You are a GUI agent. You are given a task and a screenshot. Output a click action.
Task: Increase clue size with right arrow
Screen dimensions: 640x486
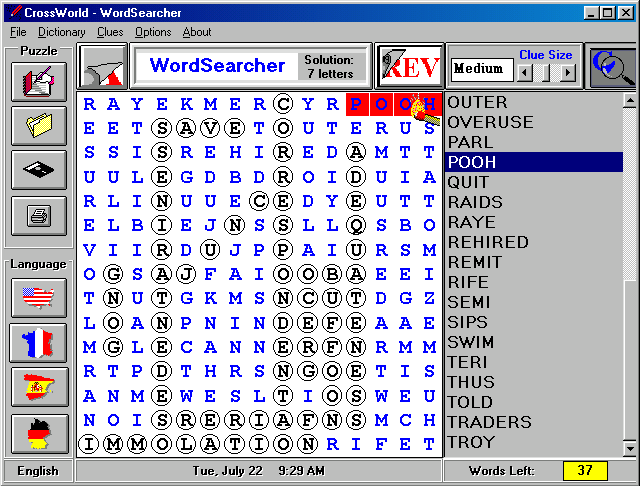pyautogui.click(x=568, y=73)
